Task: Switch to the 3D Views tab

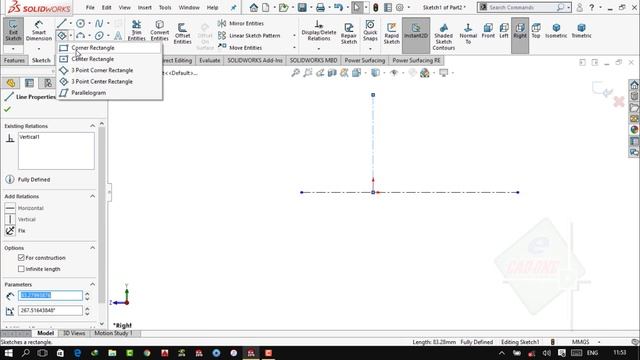Action: coord(74,333)
